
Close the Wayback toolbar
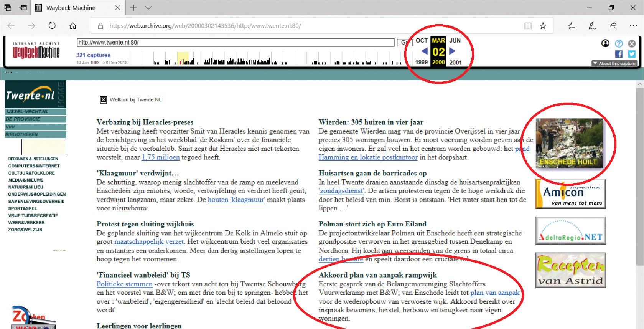(632, 43)
